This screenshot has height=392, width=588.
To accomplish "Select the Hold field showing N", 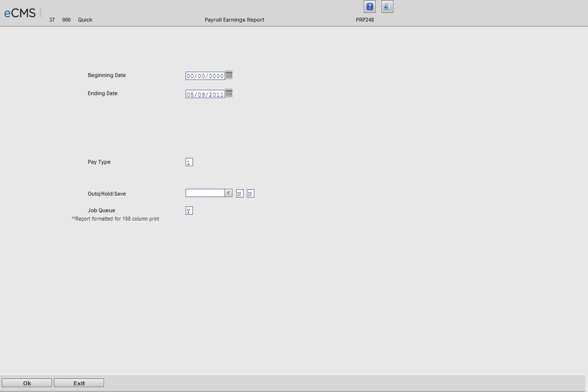I will coord(240,194).
